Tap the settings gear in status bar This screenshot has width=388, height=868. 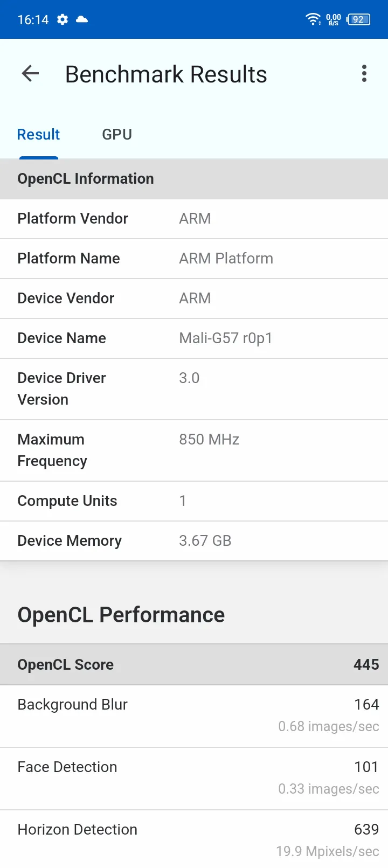coord(63,20)
